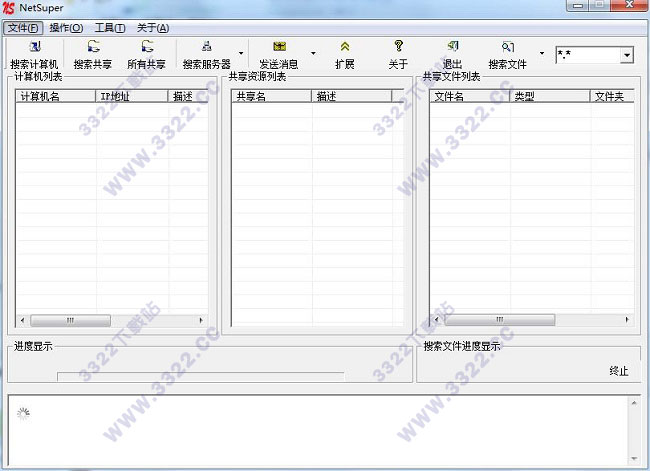Click the Search Computers (搜索计算机) toolbar icon

click(35, 46)
